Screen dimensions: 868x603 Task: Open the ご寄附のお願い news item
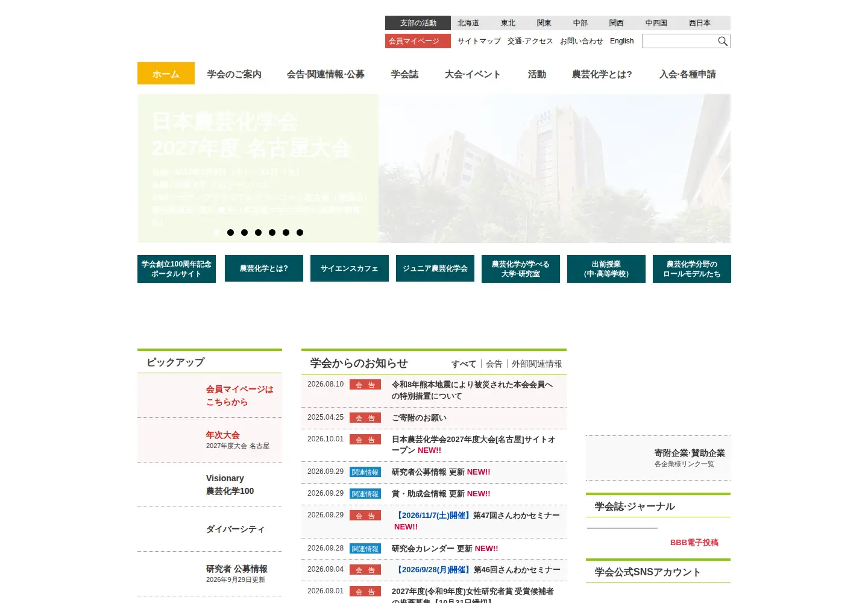click(419, 418)
